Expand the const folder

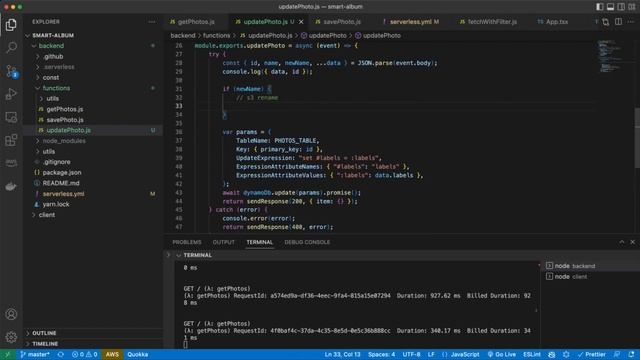coord(93,78)
